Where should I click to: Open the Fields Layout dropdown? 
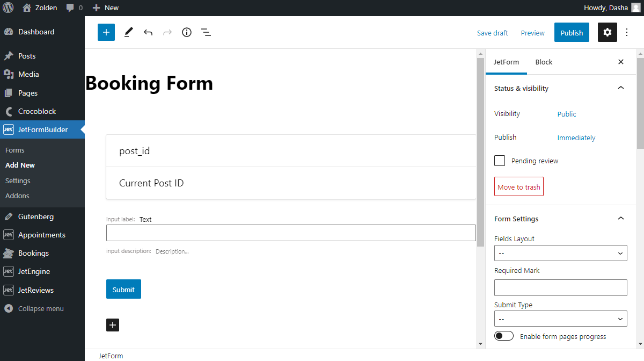click(x=560, y=253)
